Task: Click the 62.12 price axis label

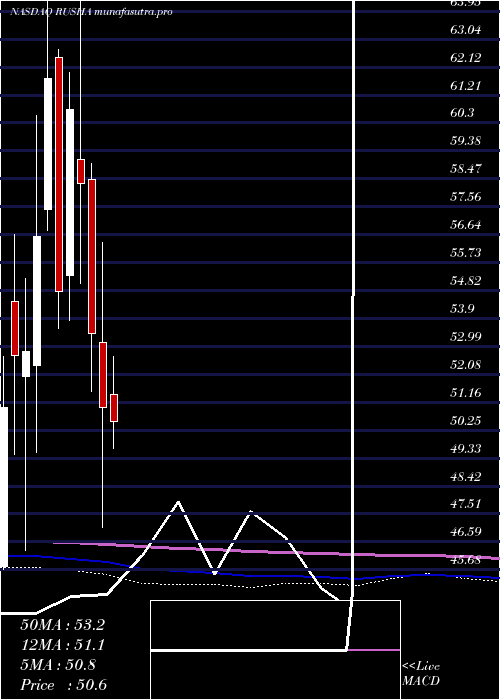Action: pyautogui.click(x=466, y=58)
